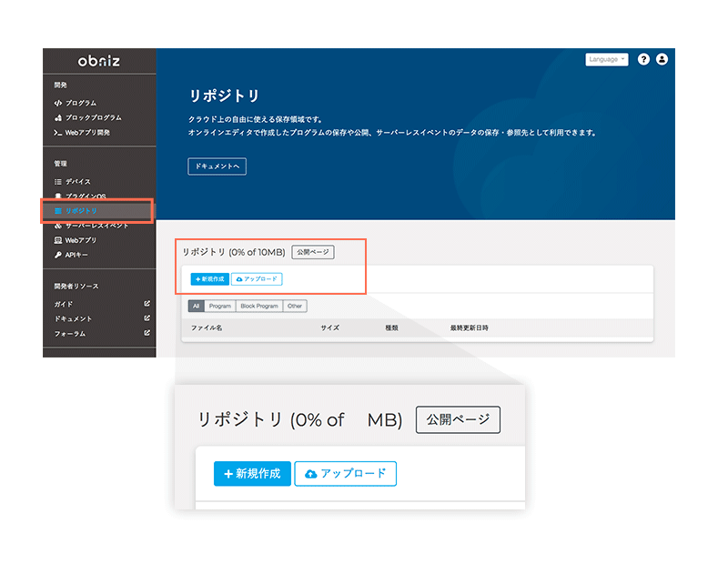This screenshot has width=728, height=564.
Task: Click the help question mark icon
Action: coord(643,59)
